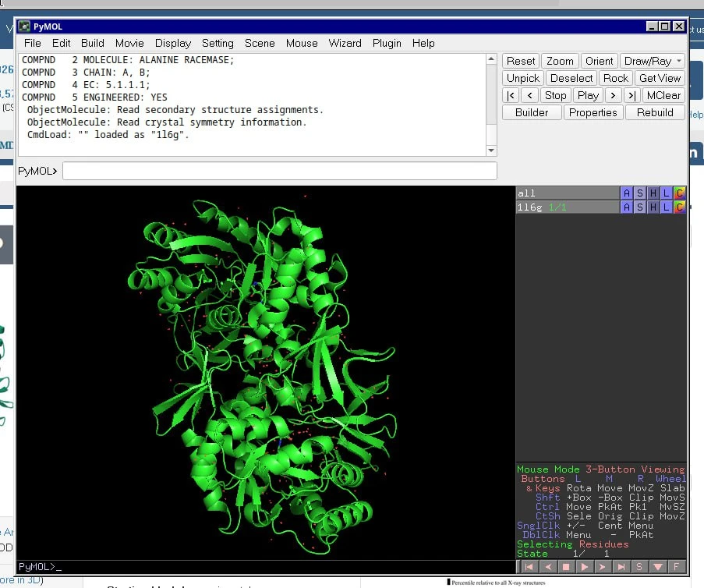This screenshot has width=704, height=588.
Task: Open the H hide menu for 1l6g
Action: pyautogui.click(x=653, y=207)
